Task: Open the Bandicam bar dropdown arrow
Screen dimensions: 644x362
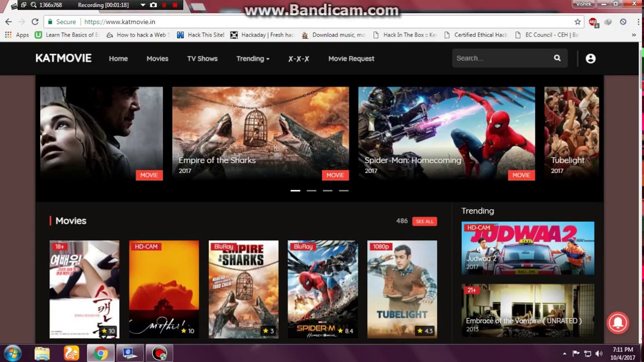Action: (143, 5)
